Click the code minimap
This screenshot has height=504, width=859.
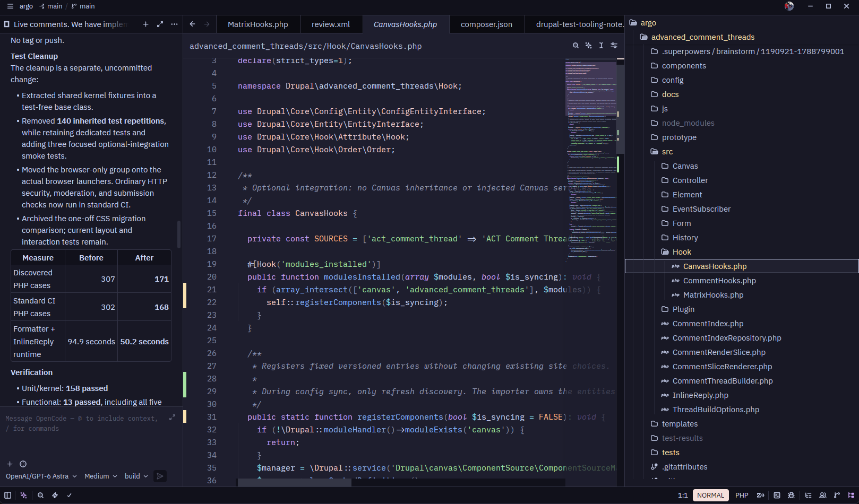click(x=591, y=159)
